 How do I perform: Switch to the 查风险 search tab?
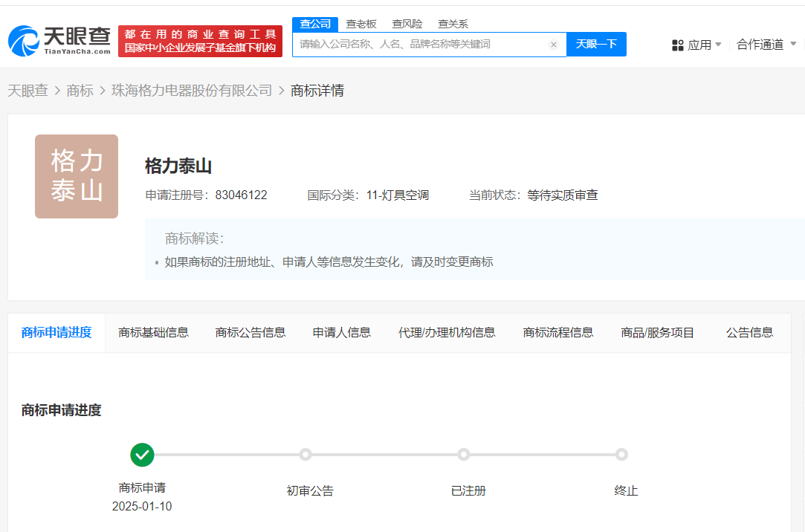pyautogui.click(x=407, y=24)
